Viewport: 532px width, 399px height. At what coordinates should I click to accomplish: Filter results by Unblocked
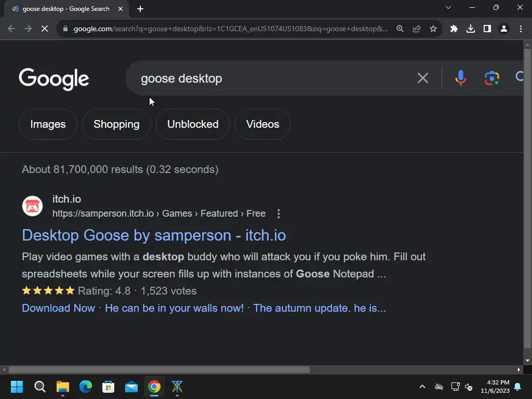[x=193, y=124]
